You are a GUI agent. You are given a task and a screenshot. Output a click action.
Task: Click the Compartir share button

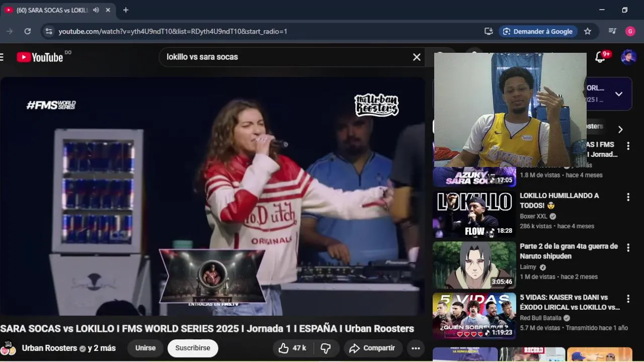coord(372,348)
